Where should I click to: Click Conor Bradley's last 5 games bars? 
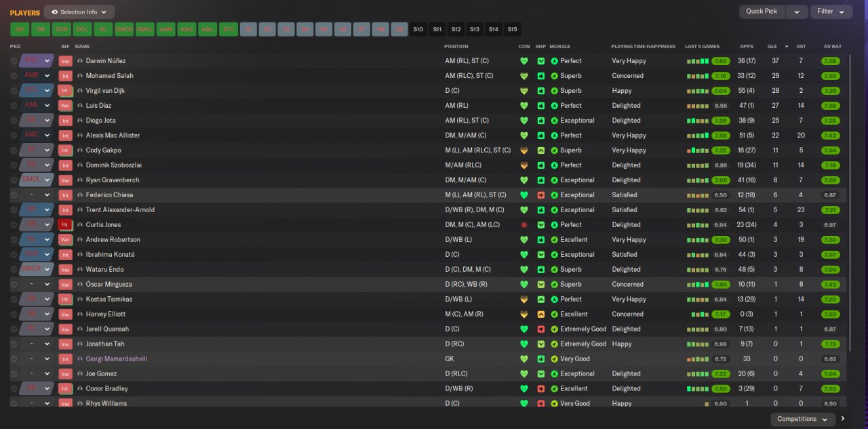(697, 389)
